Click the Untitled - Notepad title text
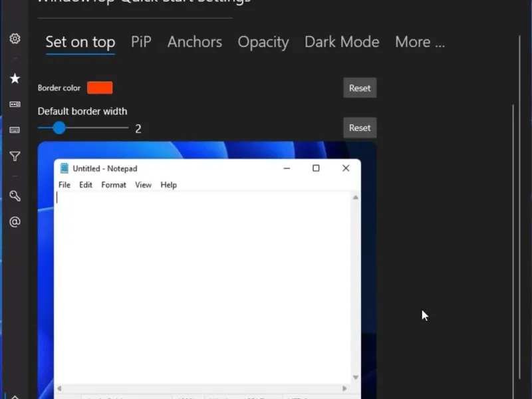Screen dimensions: 532x399 point(105,169)
